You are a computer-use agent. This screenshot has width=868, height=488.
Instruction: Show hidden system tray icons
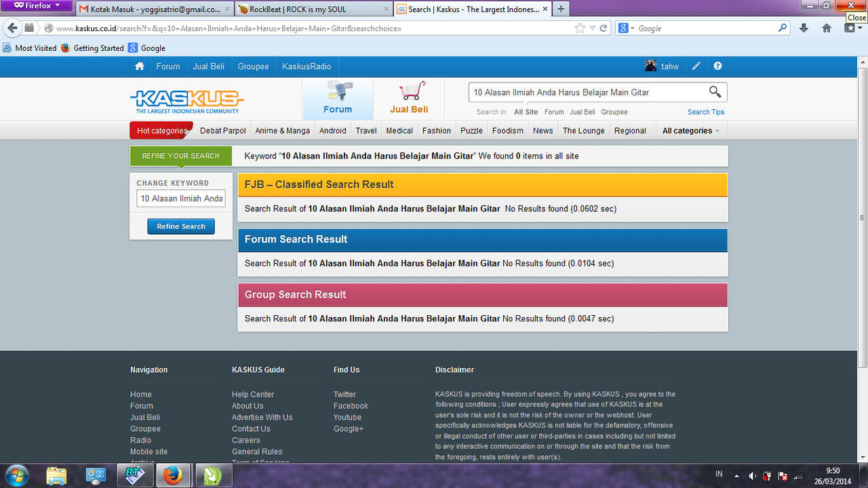pos(736,476)
